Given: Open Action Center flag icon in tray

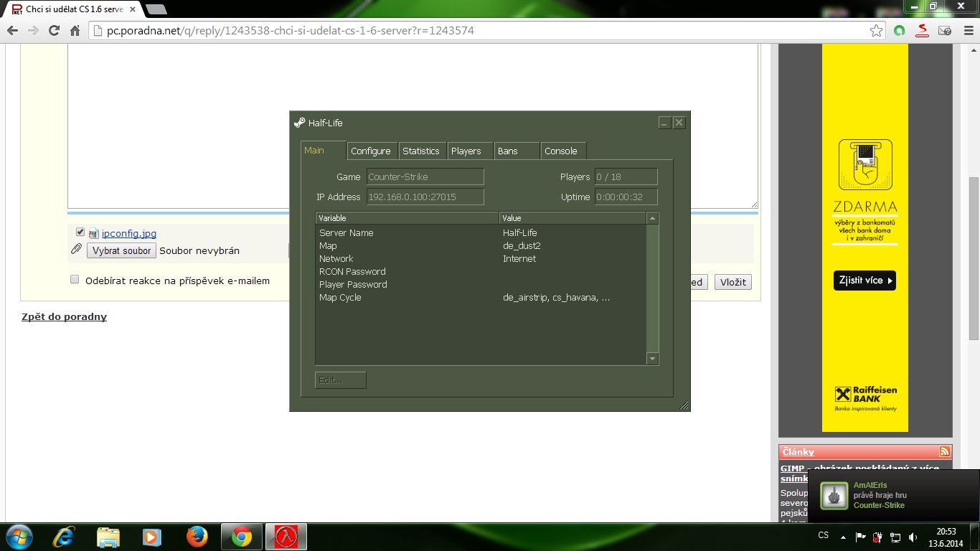Looking at the screenshot, I should 861,536.
